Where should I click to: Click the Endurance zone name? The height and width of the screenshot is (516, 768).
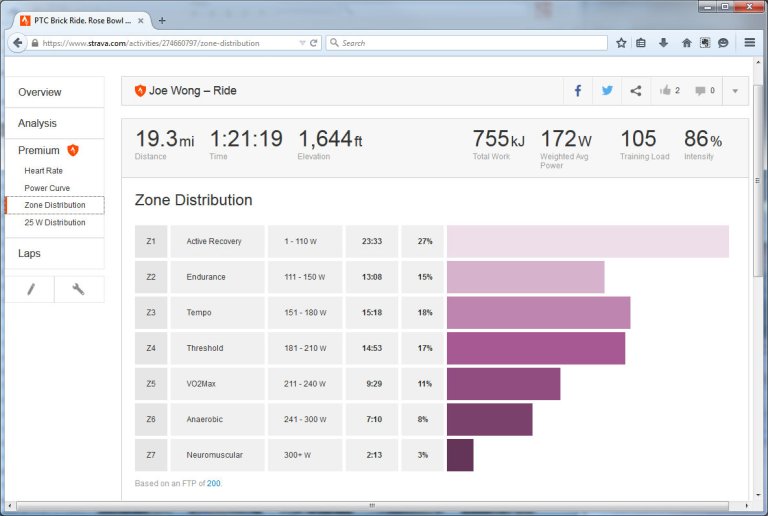pos(206,277)
